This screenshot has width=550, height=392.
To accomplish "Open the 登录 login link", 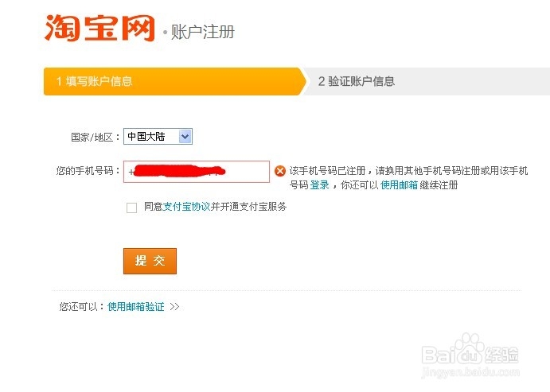I will pos(320,185).
